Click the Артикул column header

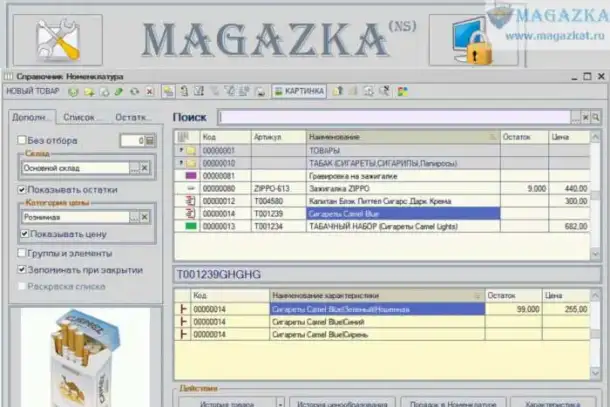(x=279, y=137)
